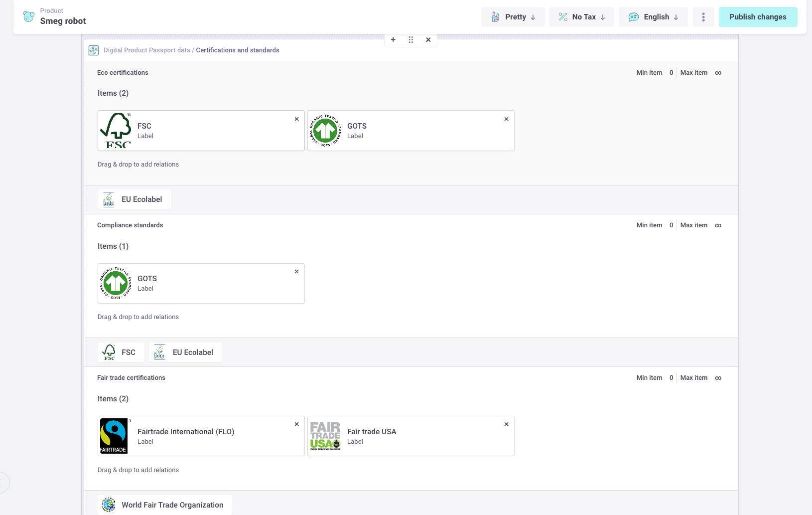Click the FSC logo in Eco certifications
The width and height of the screenshot is (812, 515).
(116, 131)
